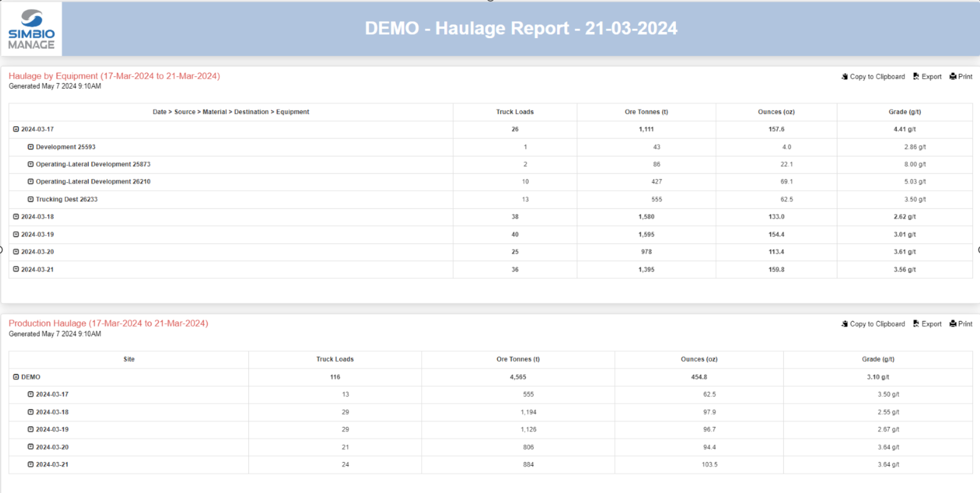Image resolution: width=980 pixels, height=493 pixels.
Task: Expand the 2024-03-18 row in Haulage by Equipment
Action: pyautogui.click(x=16, y=217)
